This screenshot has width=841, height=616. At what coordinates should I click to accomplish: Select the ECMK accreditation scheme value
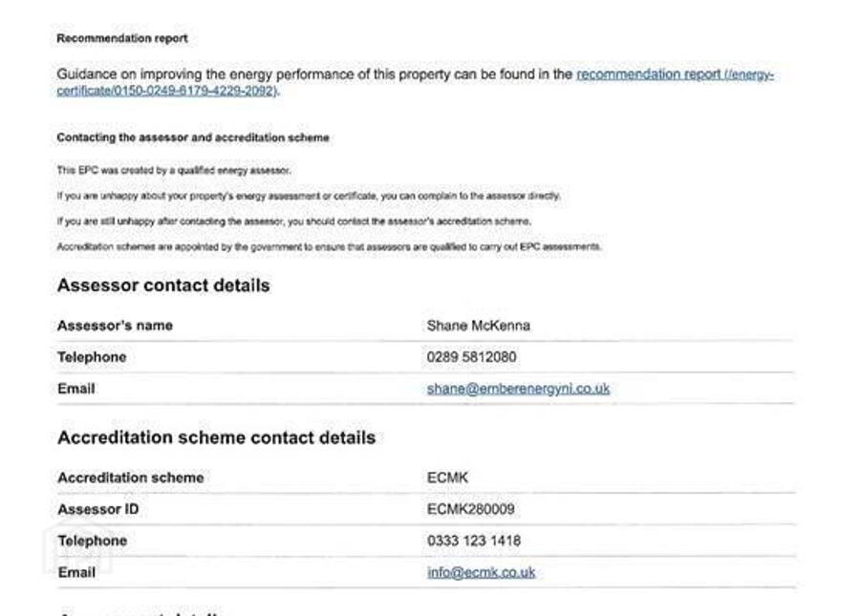coord(447,478)
